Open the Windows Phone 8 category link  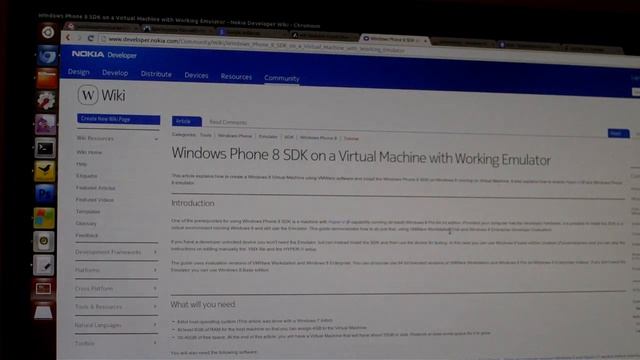pyautogui.click(x=318, y=138)
